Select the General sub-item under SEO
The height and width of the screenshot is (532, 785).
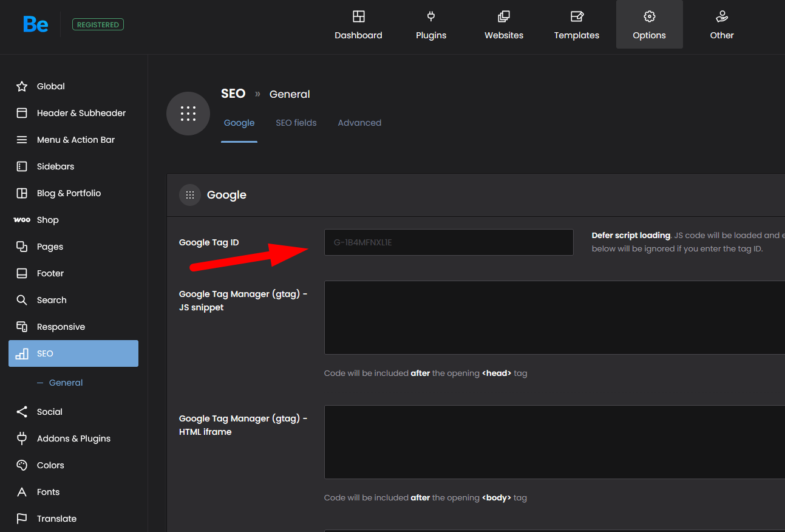tap(66, 383)
